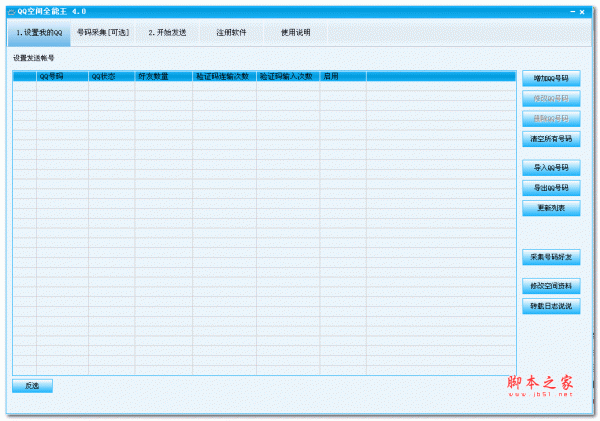Minimize the QQ空间全能王 window
This screenshot has height=421, width=600.
tap(572, 12)
